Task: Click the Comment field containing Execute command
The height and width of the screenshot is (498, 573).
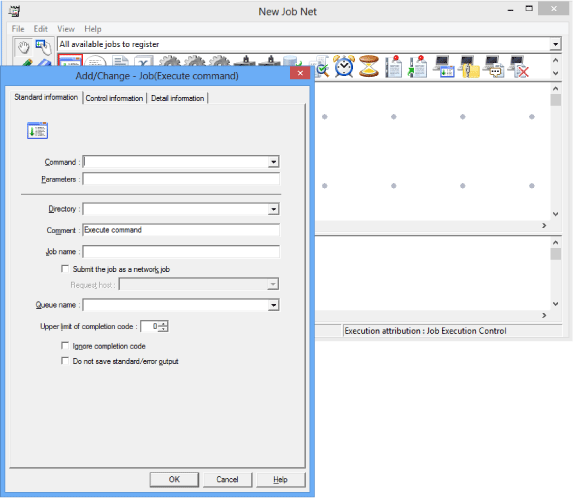Action: [181, 230]
